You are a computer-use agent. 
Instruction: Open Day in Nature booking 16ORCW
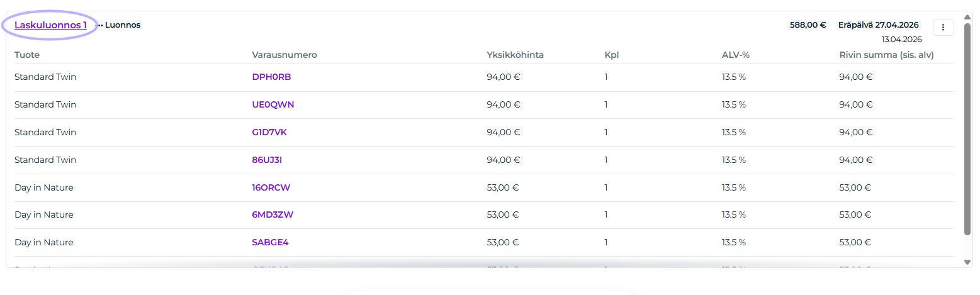[x=271, y=187]
